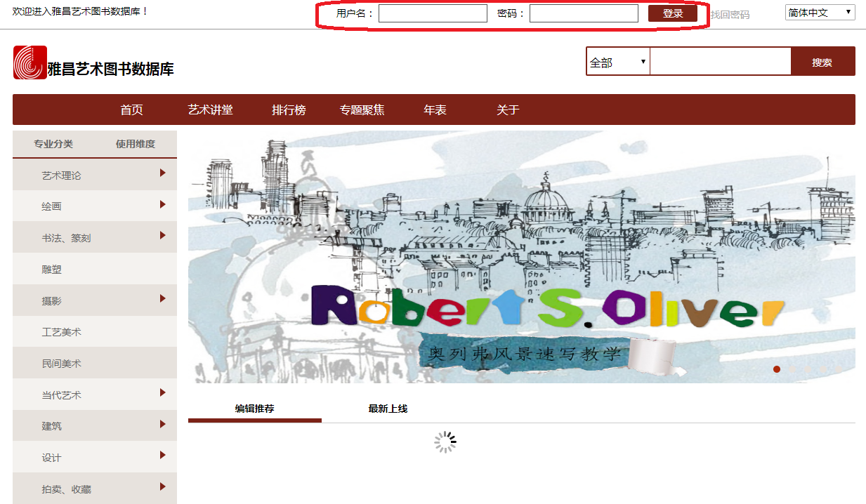This screenshot has height=504, width=866.
Task: Click the Artron red logo icon
Action: (29, 62)
